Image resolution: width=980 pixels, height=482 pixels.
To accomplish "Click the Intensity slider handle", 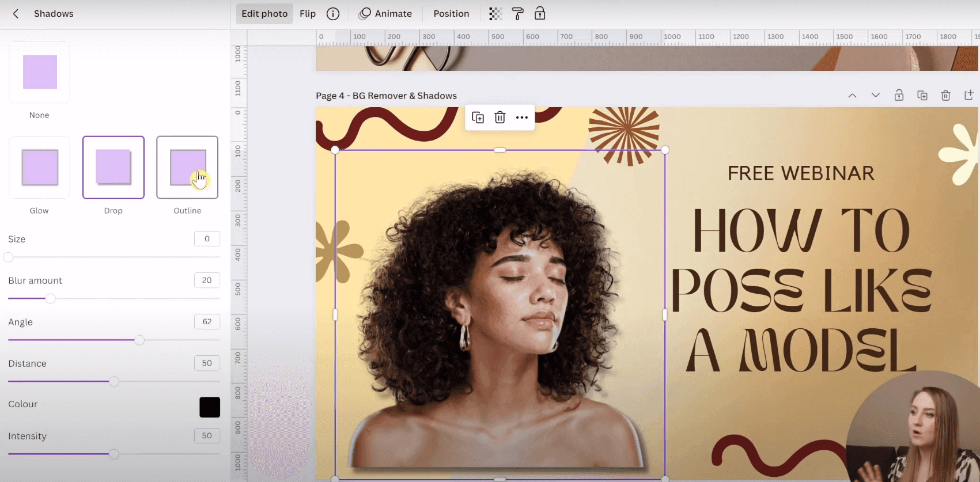I will coord(114,454).
